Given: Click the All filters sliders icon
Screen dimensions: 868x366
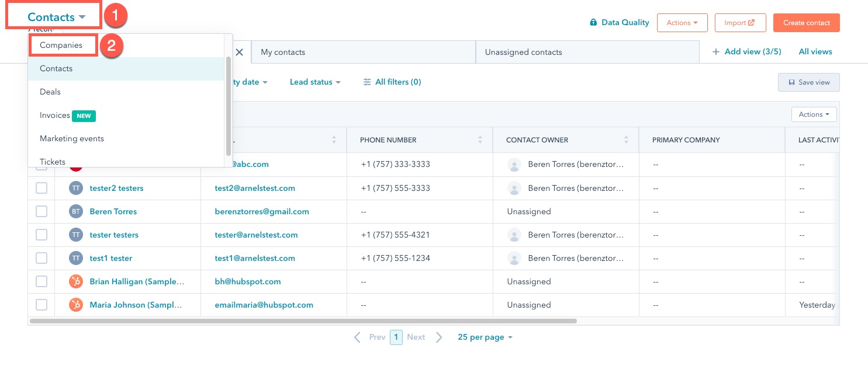Looking at the screenshot, I should coord(367,82).
